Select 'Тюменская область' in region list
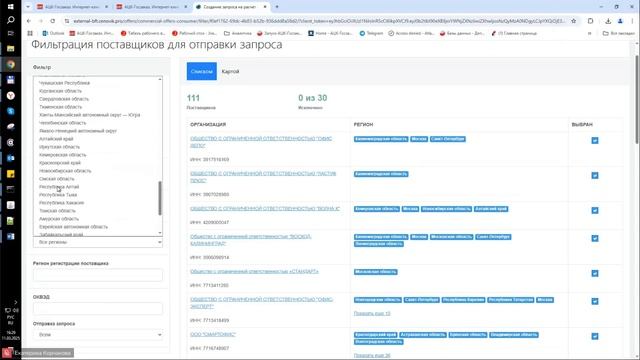This screenshot has width=640, height=360. point(60,107)
